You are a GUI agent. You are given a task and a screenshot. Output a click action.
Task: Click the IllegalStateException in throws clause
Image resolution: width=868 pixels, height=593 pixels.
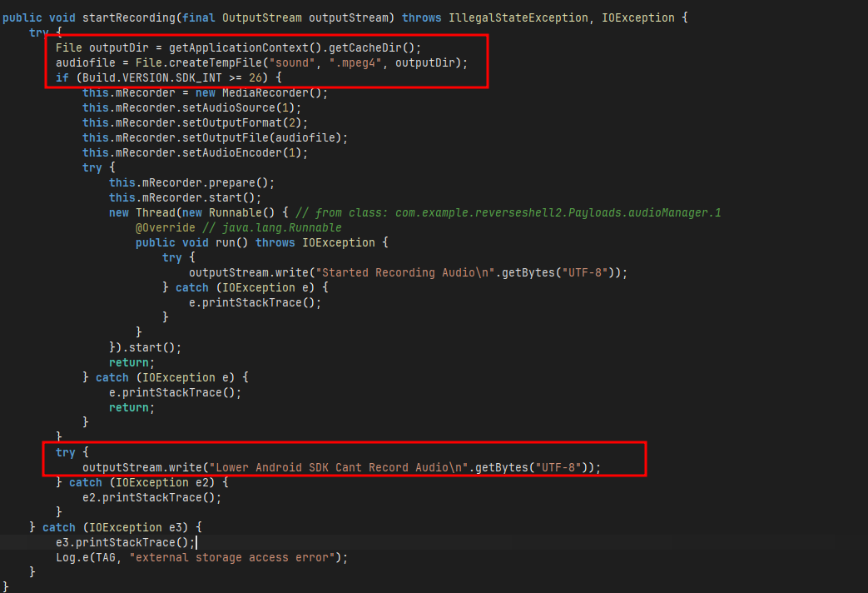click(518, 17)
